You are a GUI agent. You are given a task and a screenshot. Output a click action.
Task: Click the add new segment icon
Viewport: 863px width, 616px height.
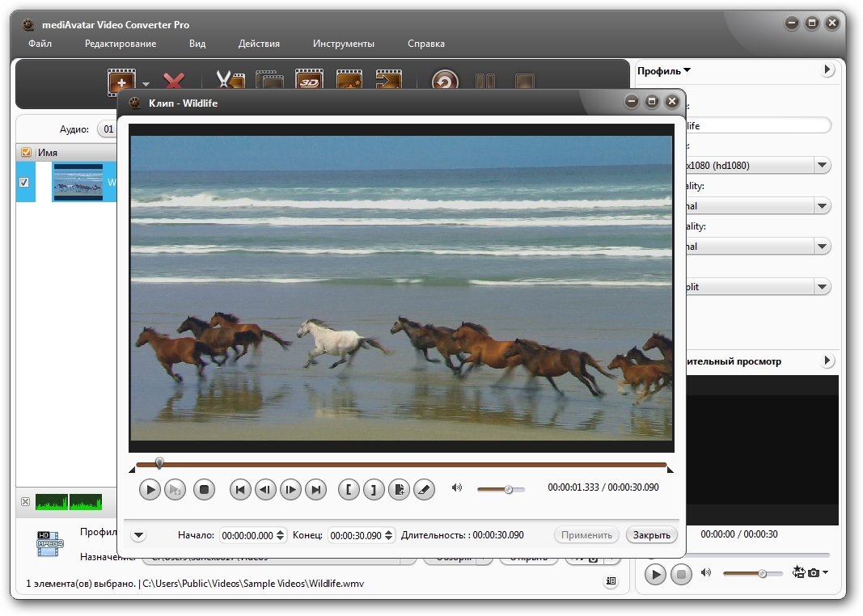(x=399, y=489)
